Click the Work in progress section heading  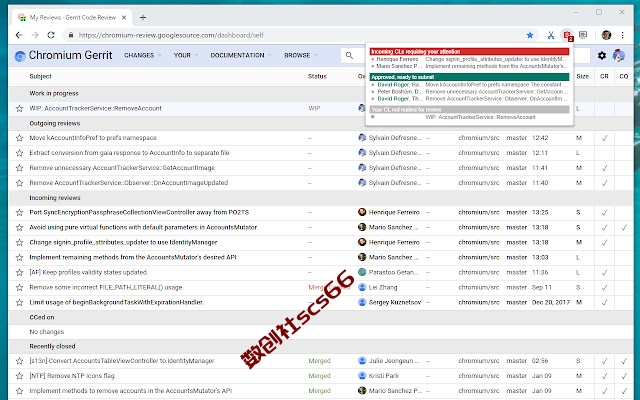pos(54,93)
